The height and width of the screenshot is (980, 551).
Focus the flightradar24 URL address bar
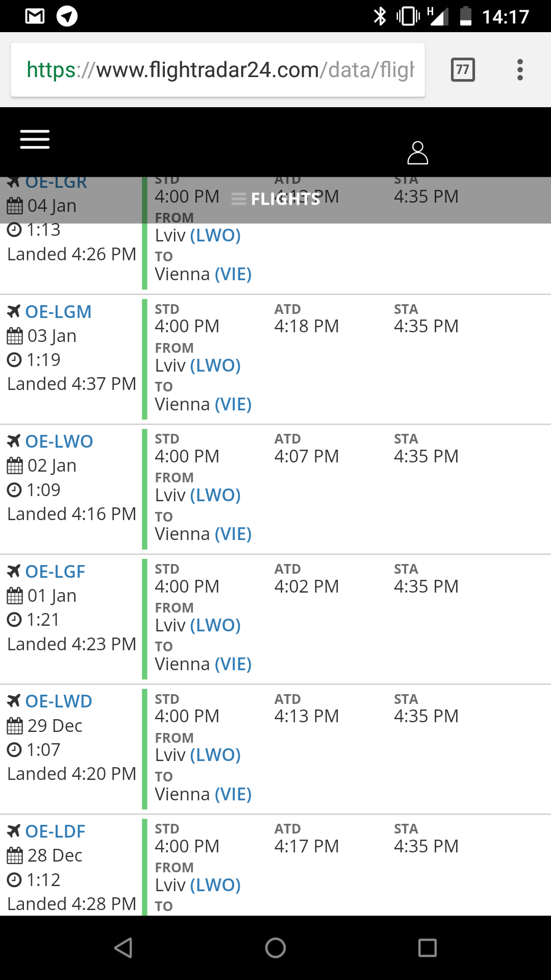[219, 70]
